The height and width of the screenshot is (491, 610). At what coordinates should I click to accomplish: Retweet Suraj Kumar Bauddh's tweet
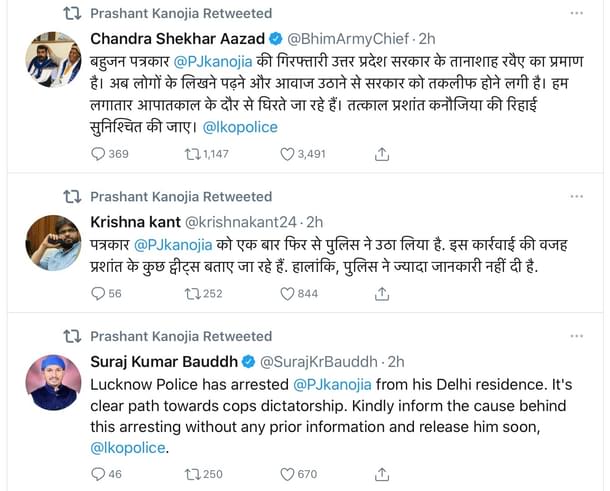pos(193,474)
